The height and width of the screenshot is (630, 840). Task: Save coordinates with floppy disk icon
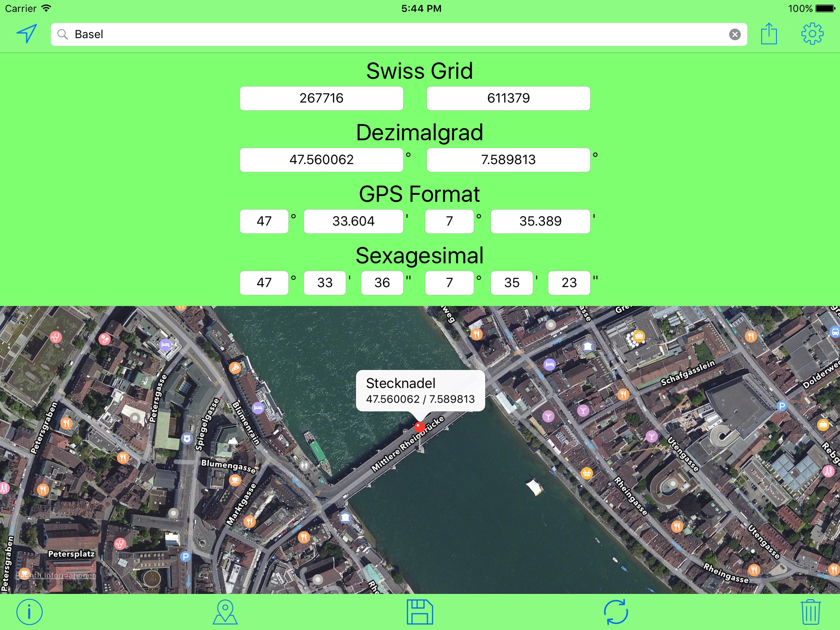(x=420, y=612)
